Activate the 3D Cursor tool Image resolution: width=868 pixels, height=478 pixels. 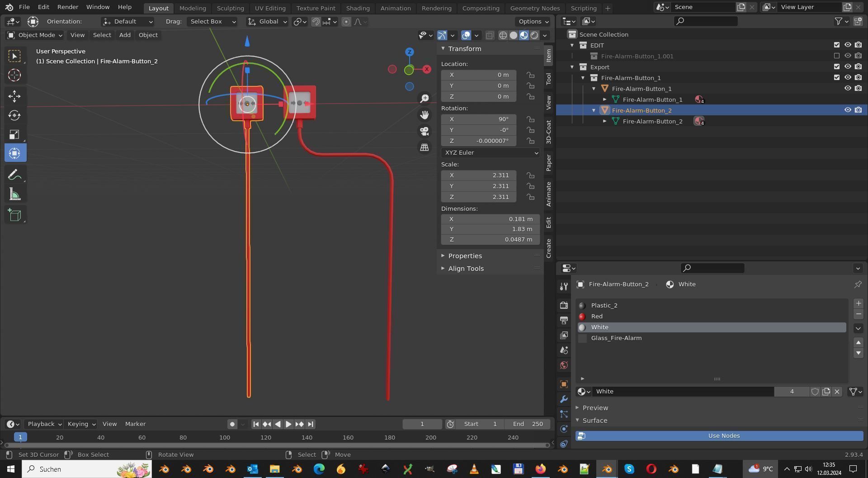[x=14, y=75]
